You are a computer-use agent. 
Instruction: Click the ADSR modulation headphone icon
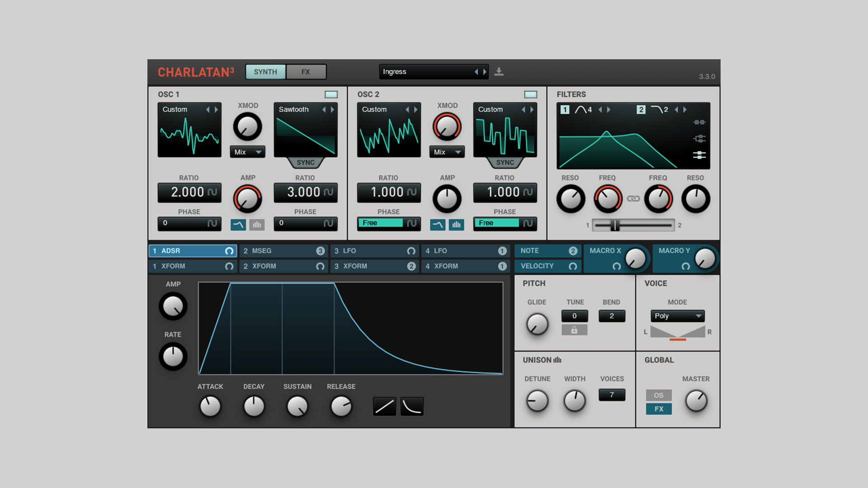[x=229, y=251]
